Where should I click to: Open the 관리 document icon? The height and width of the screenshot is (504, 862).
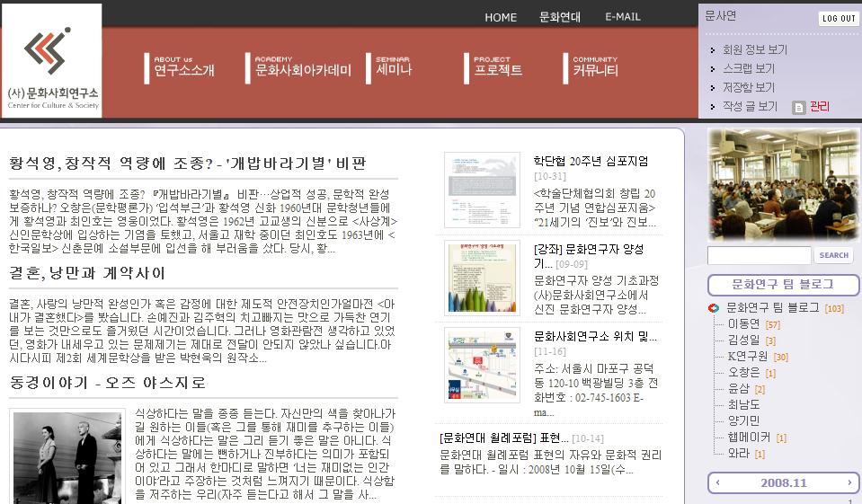point(799,108)
